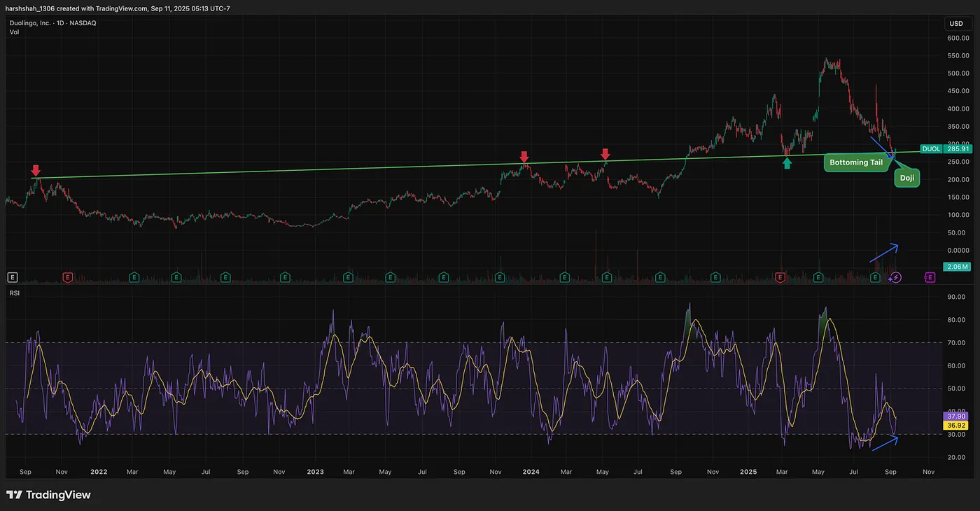The height and width of the screenshot is (511, 980).
Task: Click the TradingView logo
Action: point(48,495)
